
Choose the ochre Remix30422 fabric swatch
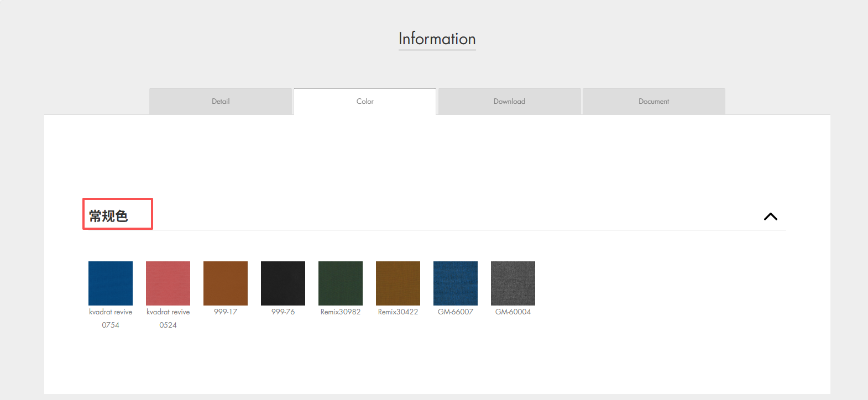point(398,283)
